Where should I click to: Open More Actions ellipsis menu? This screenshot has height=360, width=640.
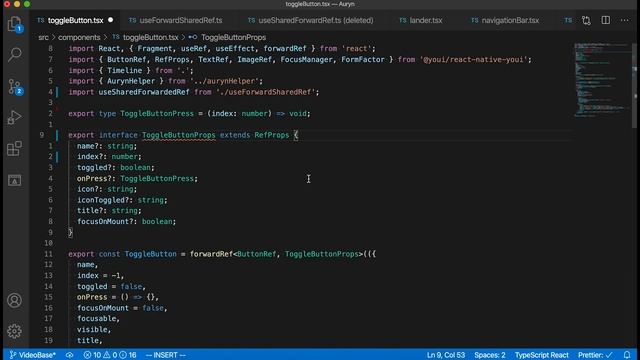pos(624,20)
